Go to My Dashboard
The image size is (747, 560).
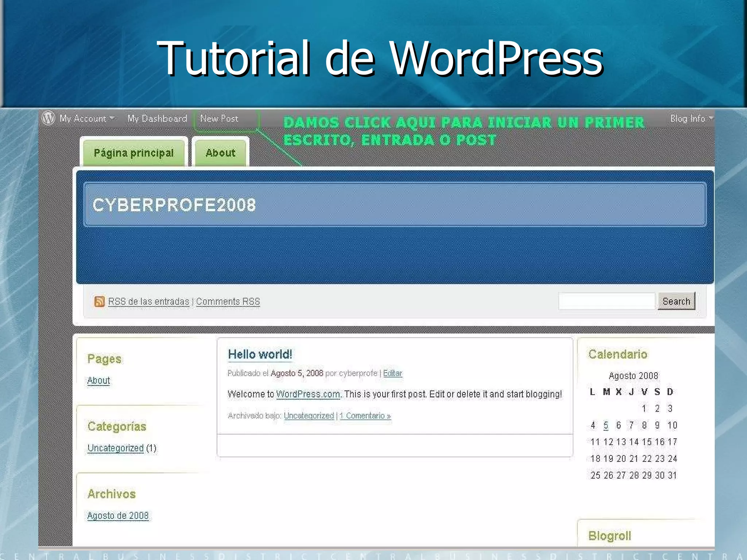coord(157,118)
